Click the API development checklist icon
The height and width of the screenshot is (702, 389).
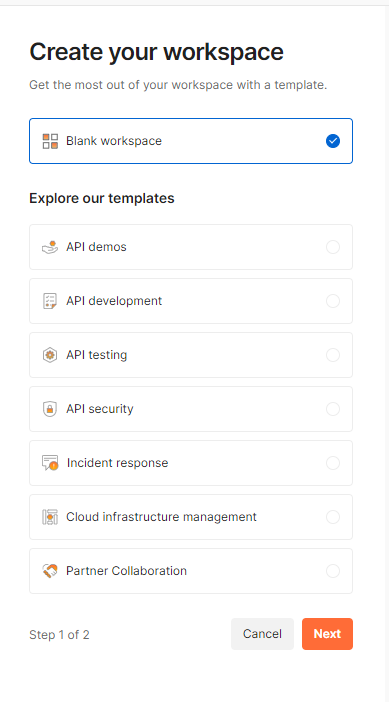50,301
